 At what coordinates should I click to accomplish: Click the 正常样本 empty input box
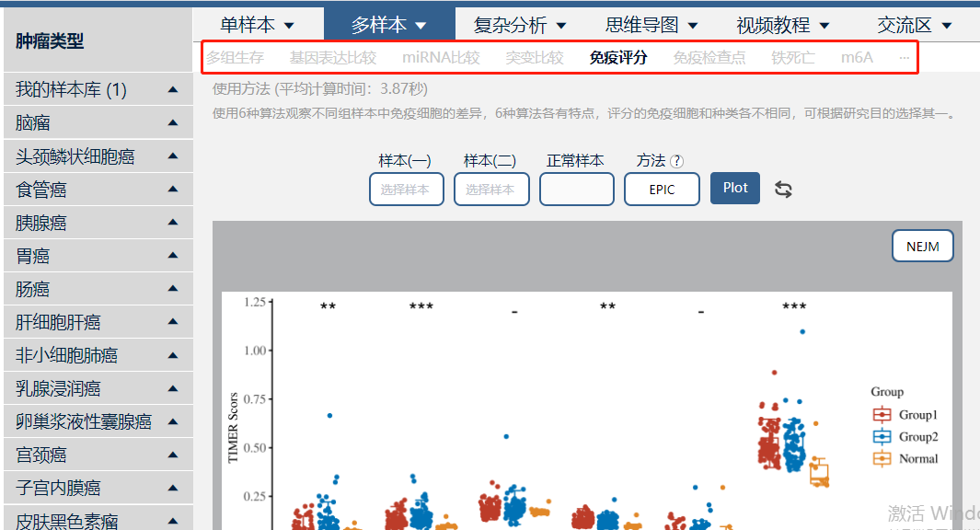576,190
